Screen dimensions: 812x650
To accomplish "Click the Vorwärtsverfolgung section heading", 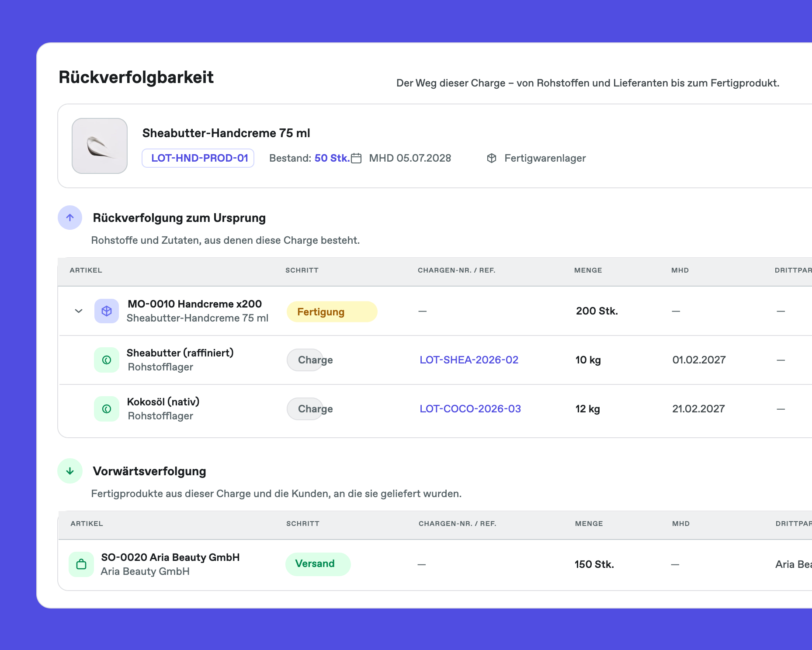I will point(149,471).
